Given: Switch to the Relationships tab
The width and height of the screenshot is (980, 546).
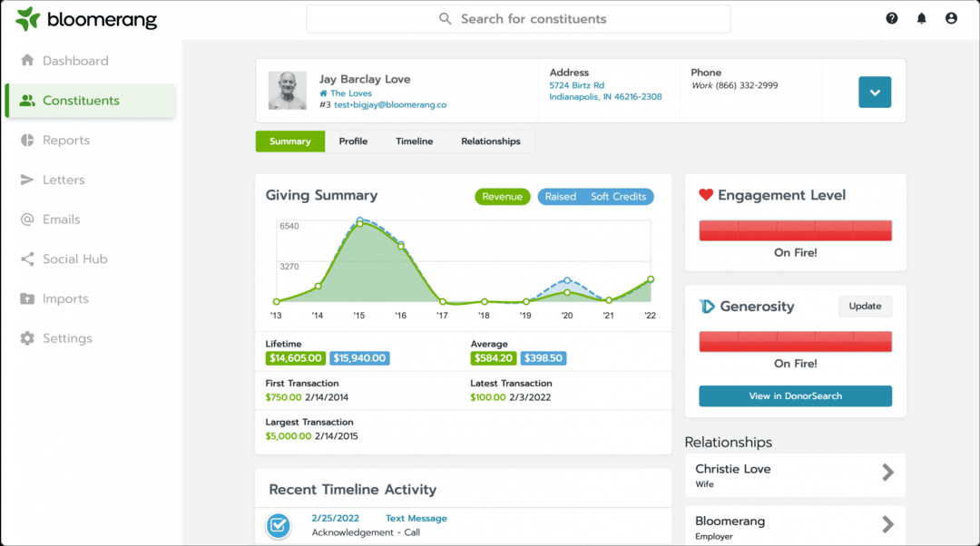Looking at the screenshot, I should (x=490, y=141).
